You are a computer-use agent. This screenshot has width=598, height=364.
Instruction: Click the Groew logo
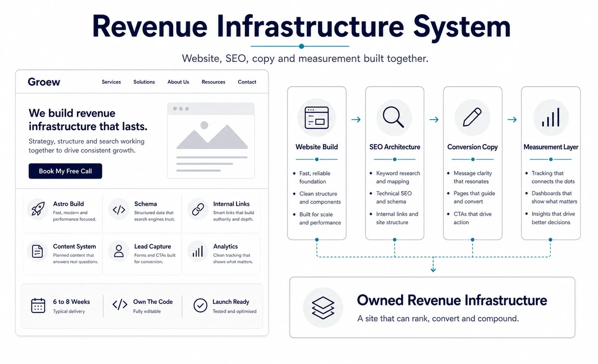(x=44, y=82)
